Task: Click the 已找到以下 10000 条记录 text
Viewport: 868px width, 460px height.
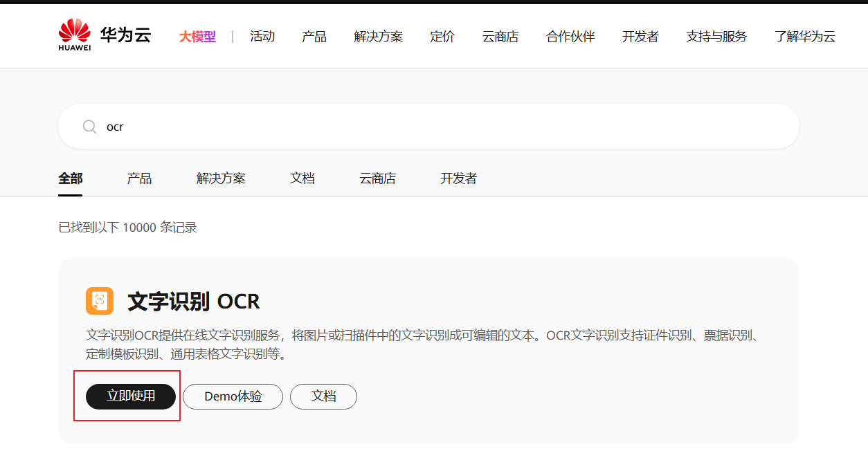Action: [127, 228]
